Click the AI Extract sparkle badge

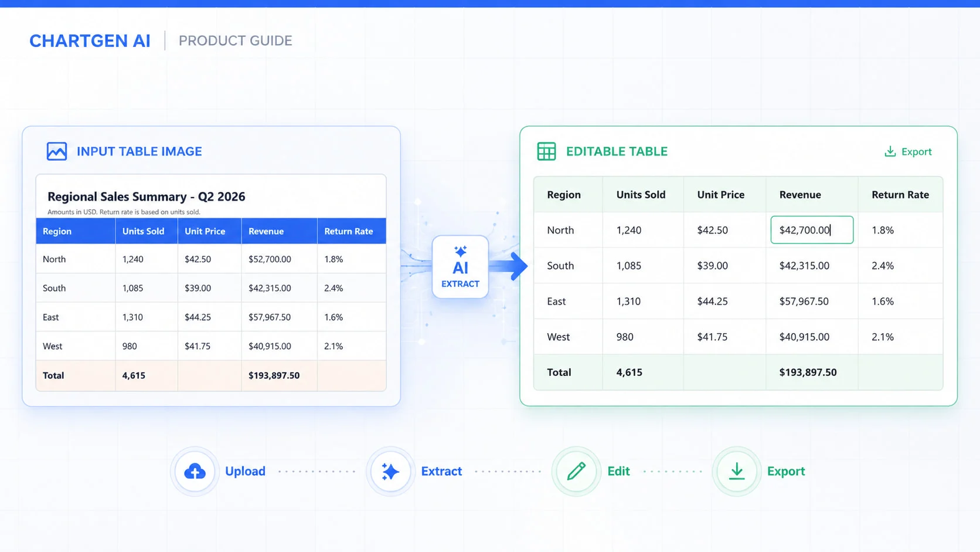(460, 267)
